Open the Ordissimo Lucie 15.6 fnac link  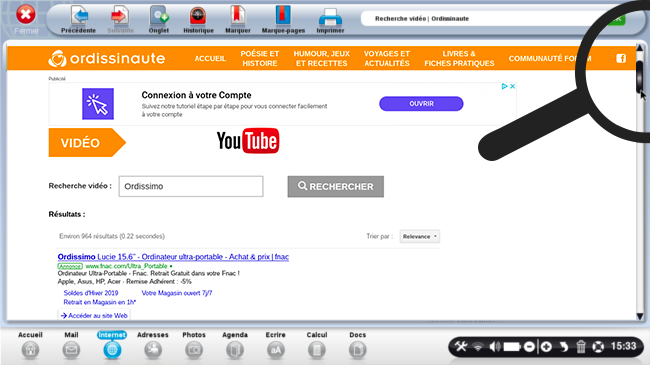point(173,257)
